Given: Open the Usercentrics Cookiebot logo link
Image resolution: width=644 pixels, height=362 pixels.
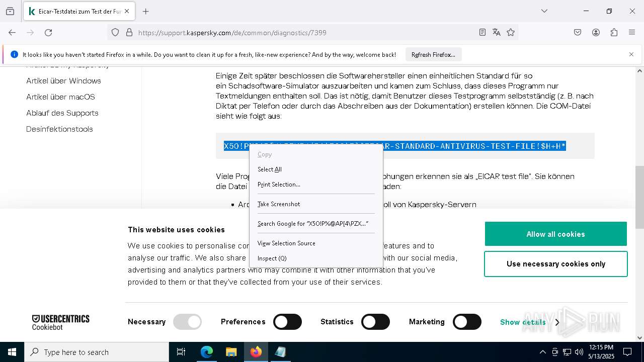Looking at the screenshot, I should [60, 322].
